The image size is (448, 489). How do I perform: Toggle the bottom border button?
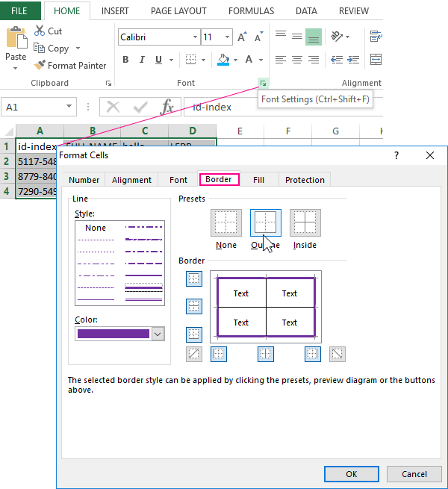click(x=194, y=334)
